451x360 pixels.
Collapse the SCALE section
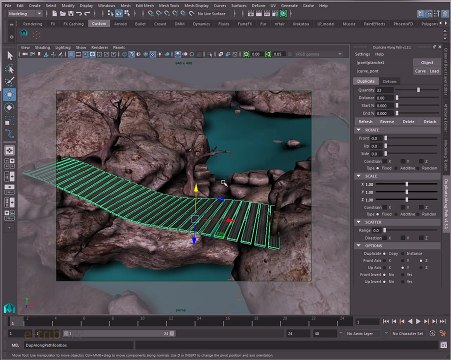pos(359,176)
